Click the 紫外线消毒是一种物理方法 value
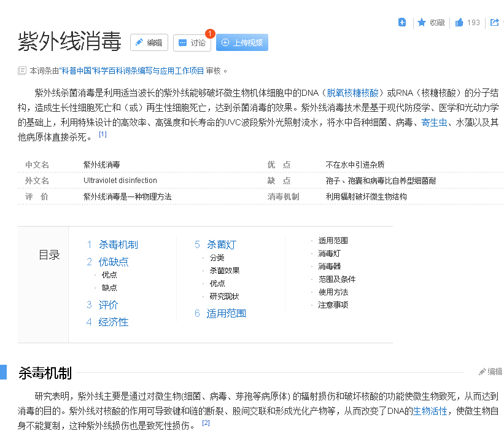Image resolution: width=504 pixels, height=436 pixels. click(x=127, y=197)
